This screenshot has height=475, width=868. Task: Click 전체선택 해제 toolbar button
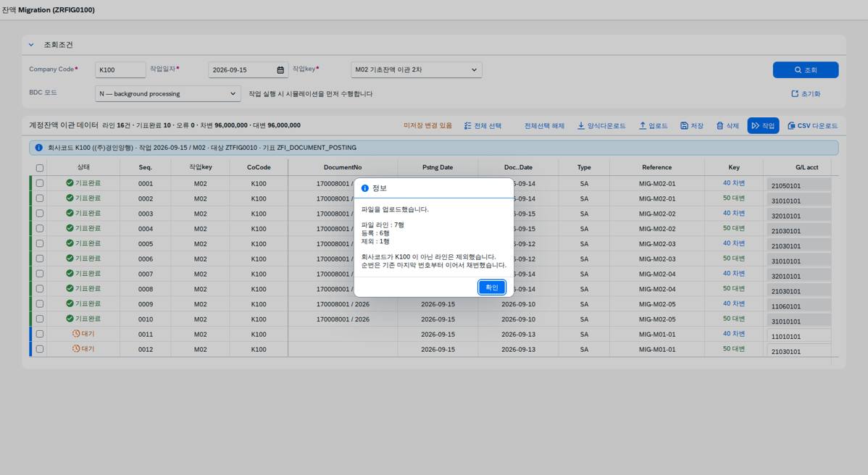(544, 125)
